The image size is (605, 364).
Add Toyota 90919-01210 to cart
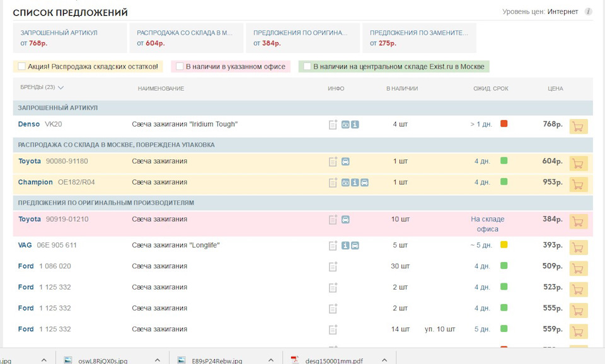coord(579,221)
